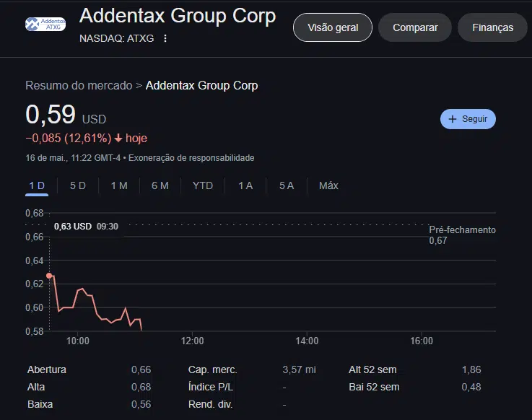
Task: Switch the chart to YTD range
Action: pyautogui.click(x=203, y=185)
